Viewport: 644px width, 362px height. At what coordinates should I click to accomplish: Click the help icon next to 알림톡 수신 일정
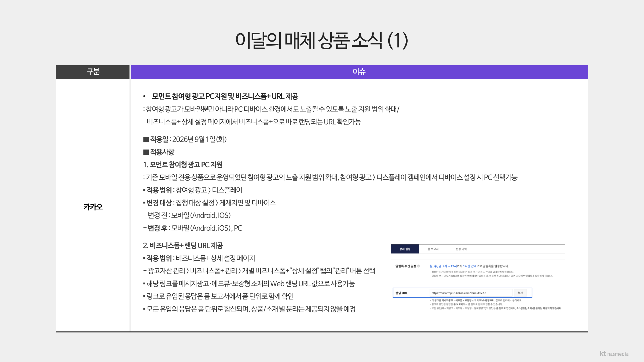click(x=418, y=266)
